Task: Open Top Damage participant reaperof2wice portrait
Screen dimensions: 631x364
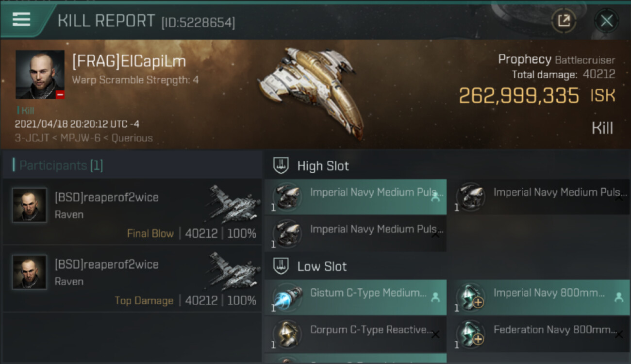Action: [30, 272]
